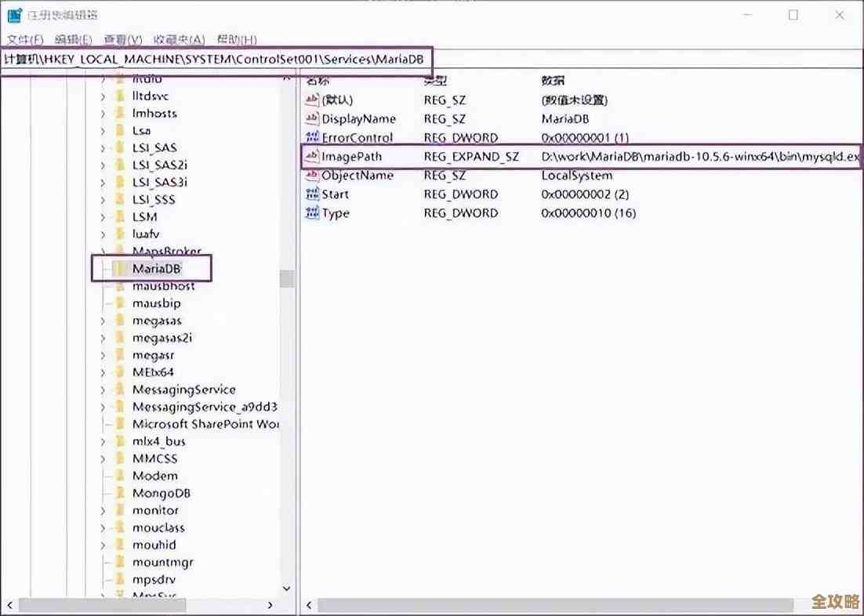Screen dimensions: 864x616
Task: Click the MongoDB key folder icon
Action: point(118,493)
